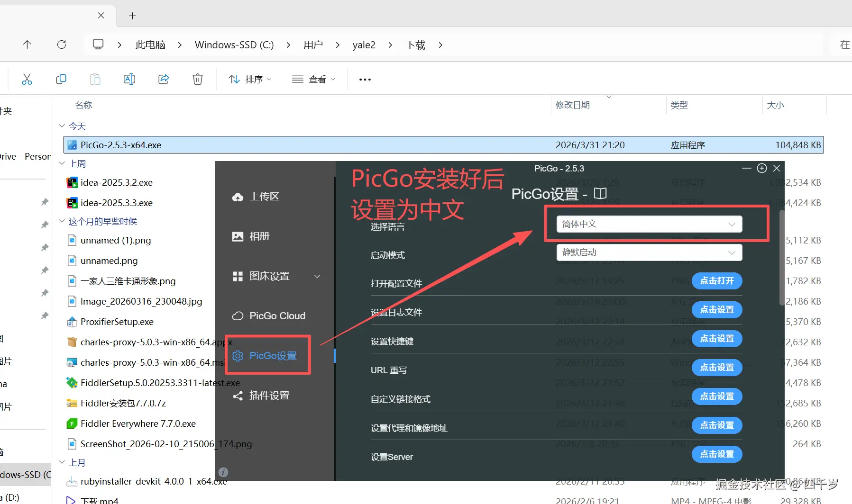Open PicGo设置 via the gear icon
Viewport: 852px width, 504px height.
point(267,355)
